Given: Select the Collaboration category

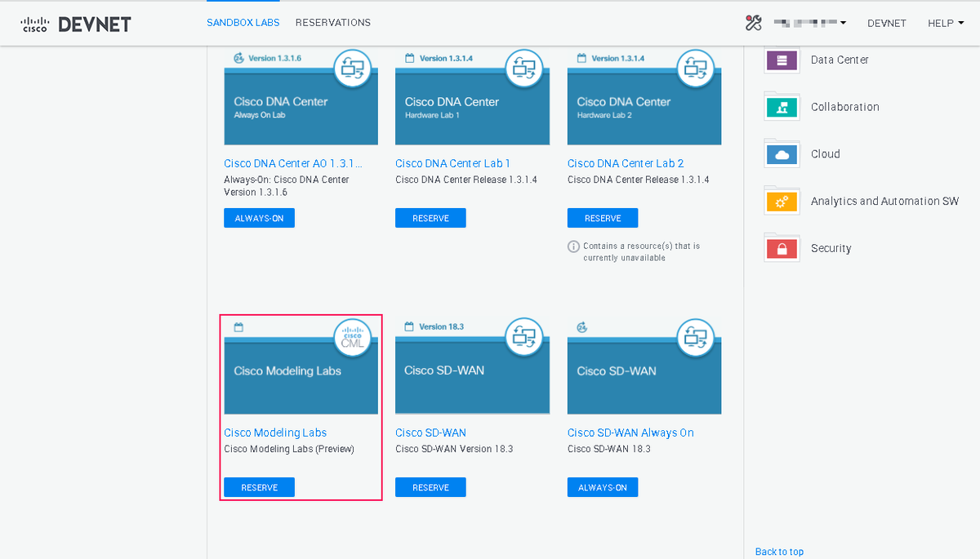Looking at the screenshot, I should pos(845,107).
